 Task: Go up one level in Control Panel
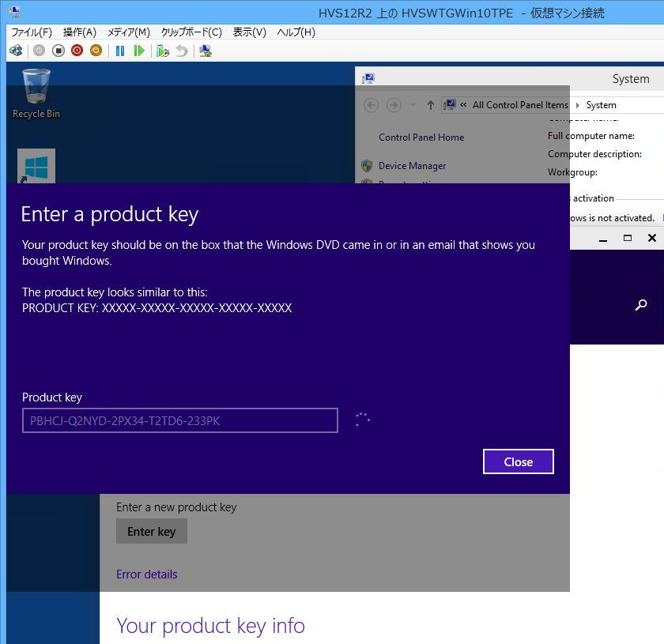point(431,105)
